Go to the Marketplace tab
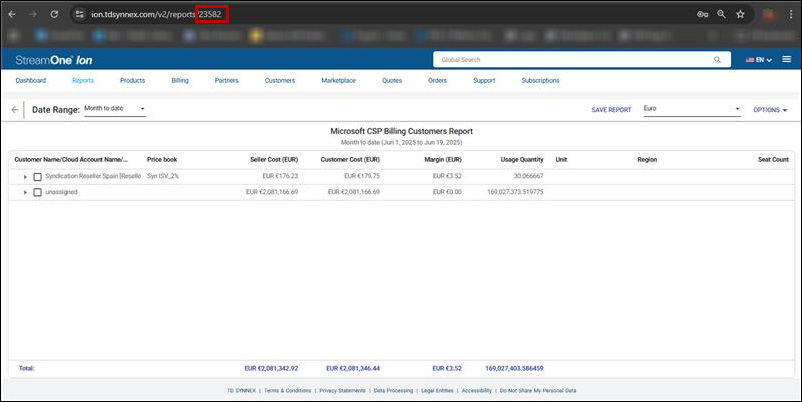Image resolution: width=802 pixels, height=402 pixels. (x=339, y=80)
